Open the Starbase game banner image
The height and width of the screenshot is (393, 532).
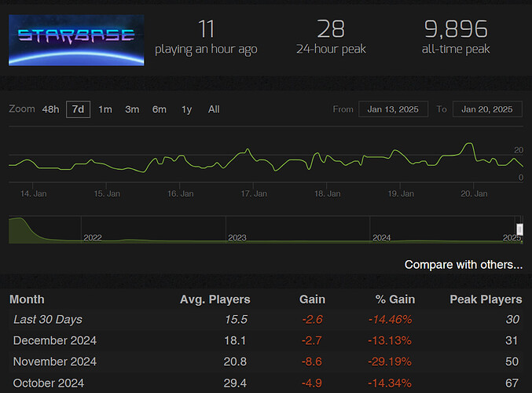click(x=76, y=40)
